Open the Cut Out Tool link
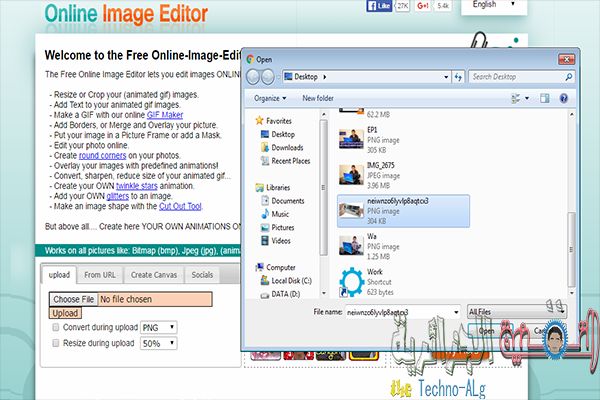 tap(180, 206)
